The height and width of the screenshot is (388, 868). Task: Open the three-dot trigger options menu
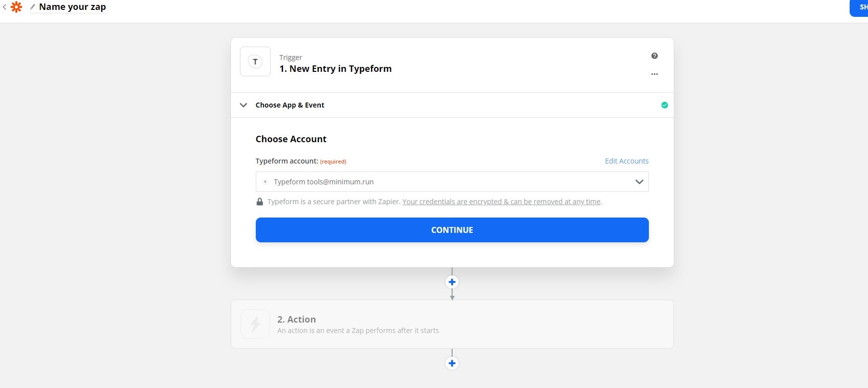coord(654,74)
